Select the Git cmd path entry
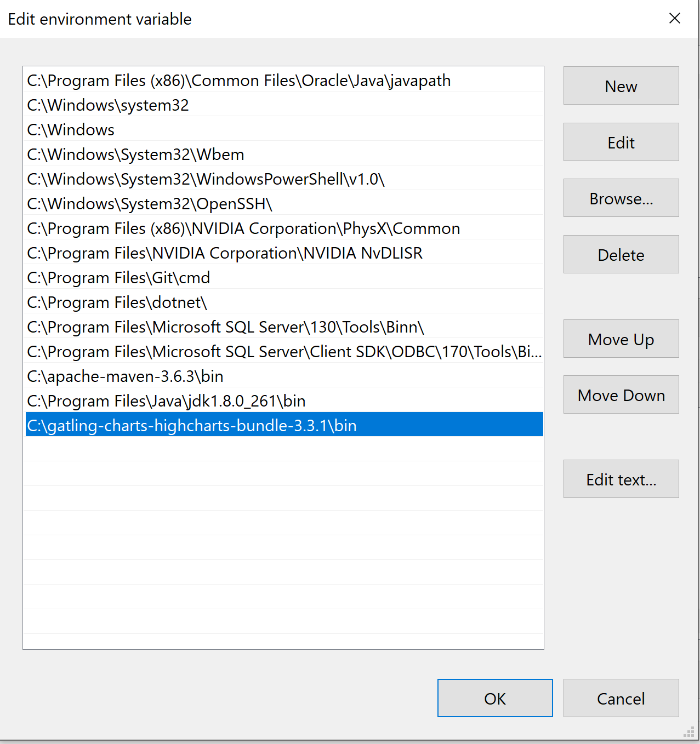 point(118,278)
